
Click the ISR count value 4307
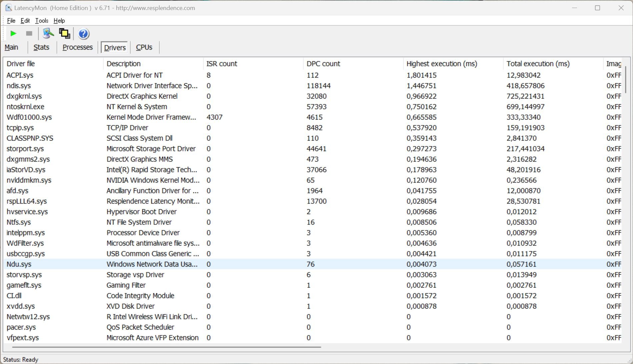click(x=214, y=117)
